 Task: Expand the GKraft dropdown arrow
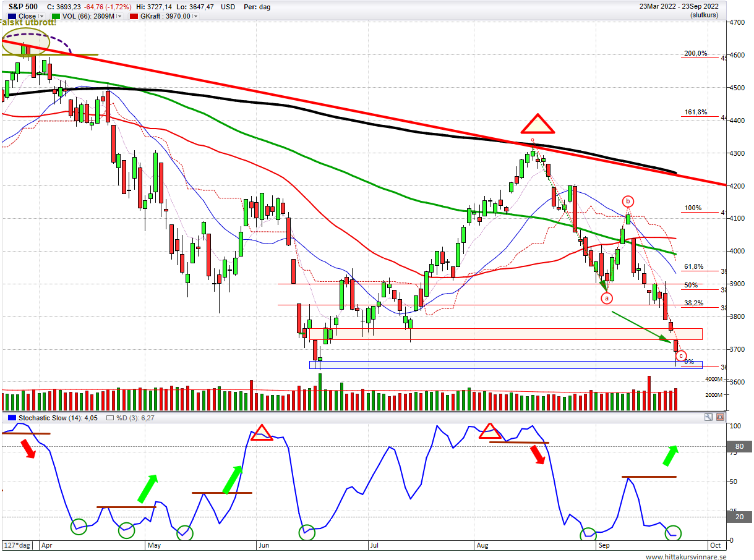(x=195, y=17)
